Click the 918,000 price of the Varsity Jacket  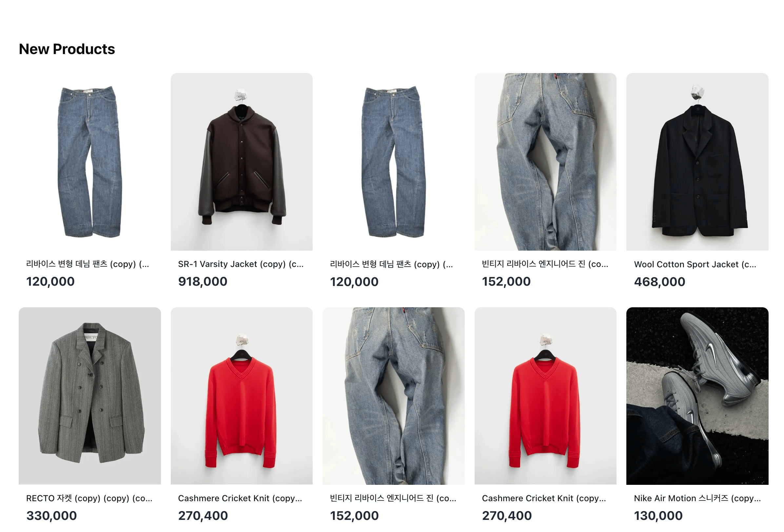point(203,281)
